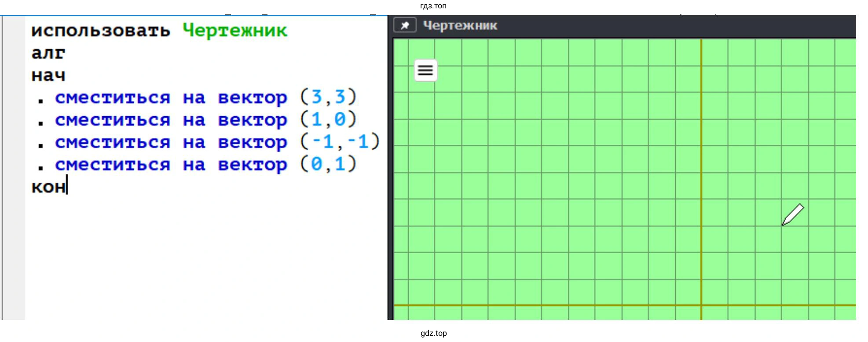
Task: Click the gdz.top text at bottom
Action: [x=433, y=333]
